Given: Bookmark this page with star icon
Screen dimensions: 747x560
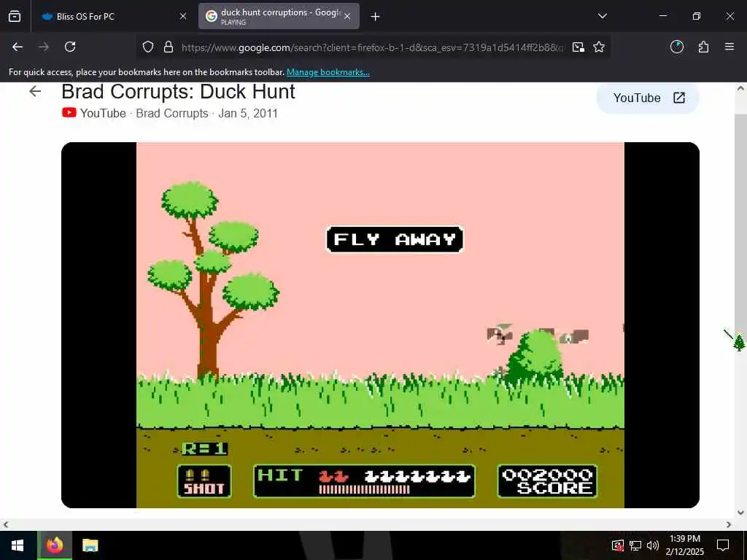Looking at the screenshot, I should [x=599, y=47].
